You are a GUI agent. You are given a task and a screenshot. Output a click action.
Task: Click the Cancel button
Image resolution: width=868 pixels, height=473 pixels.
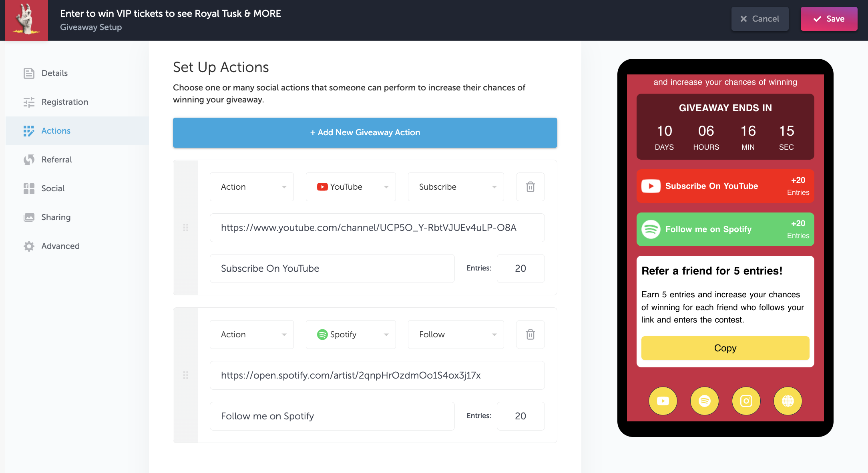point(760,19)
